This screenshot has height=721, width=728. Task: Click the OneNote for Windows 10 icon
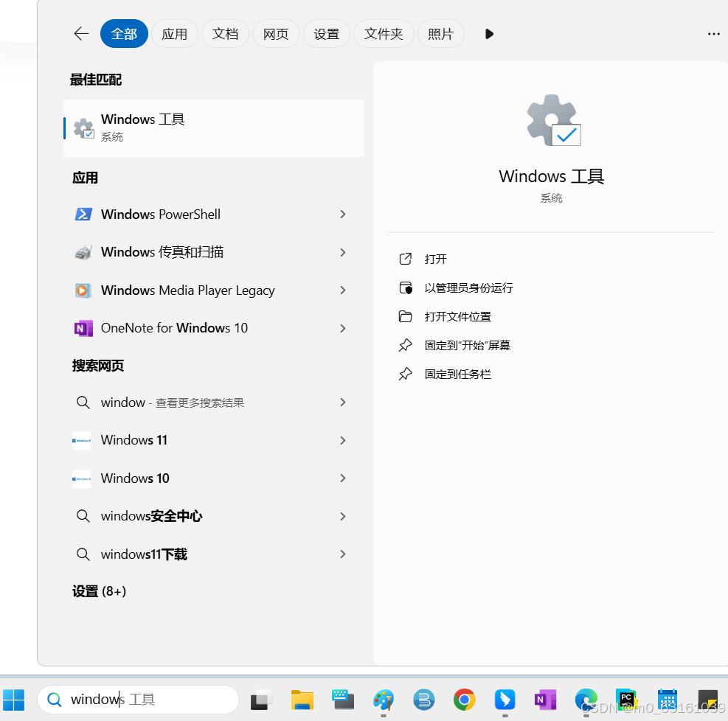click(x=83, y=329)
